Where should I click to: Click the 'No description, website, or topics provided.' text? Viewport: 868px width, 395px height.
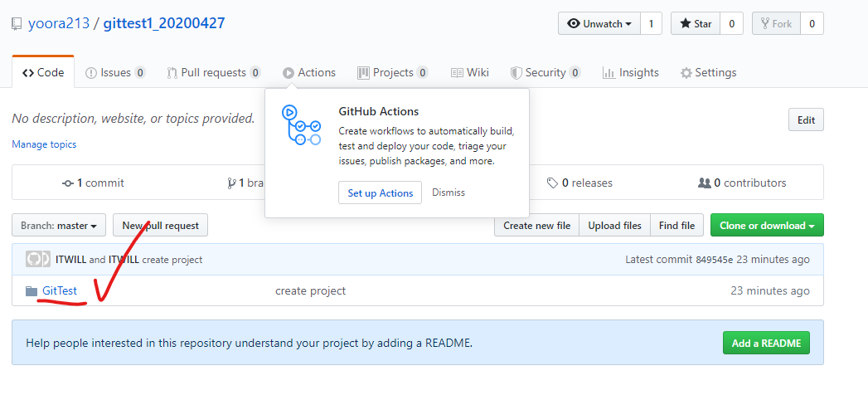click(133, 119)
